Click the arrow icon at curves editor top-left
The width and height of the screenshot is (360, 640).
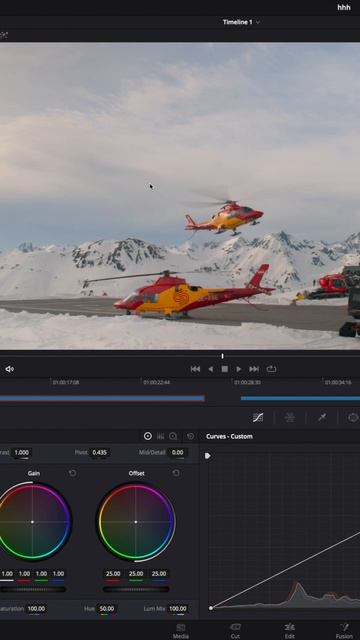coord(208,456)
